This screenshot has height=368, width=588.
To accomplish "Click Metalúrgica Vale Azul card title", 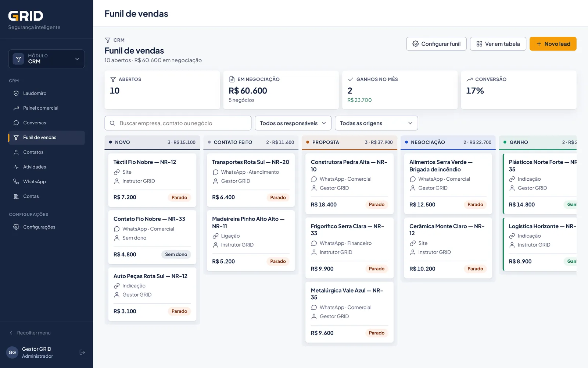I will click(347, 294).
